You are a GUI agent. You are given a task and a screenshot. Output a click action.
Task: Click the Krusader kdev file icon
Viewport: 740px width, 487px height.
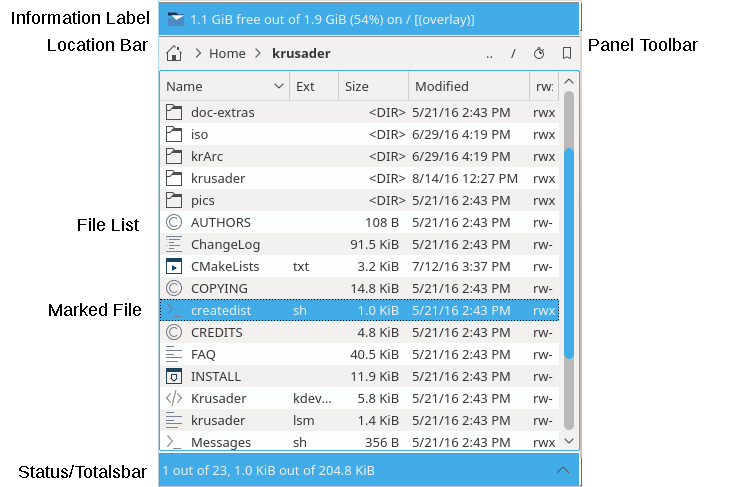point(174,398)
